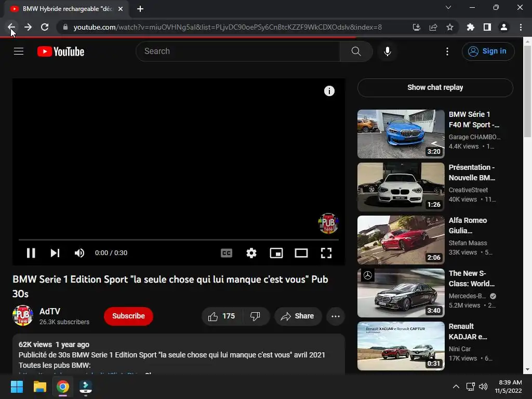Show chat replay
The width and height of the screenshot is (532, 399).
(435, 87)
